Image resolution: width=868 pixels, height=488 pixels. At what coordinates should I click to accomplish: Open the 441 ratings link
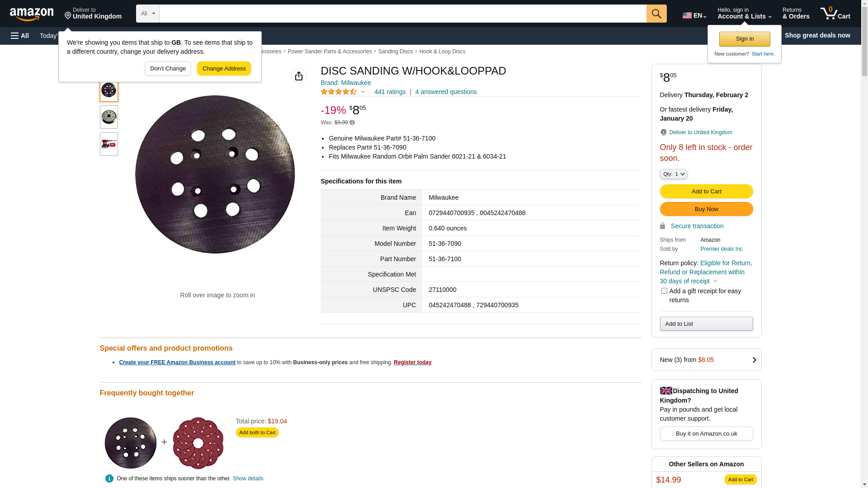[x=390, y=92]
